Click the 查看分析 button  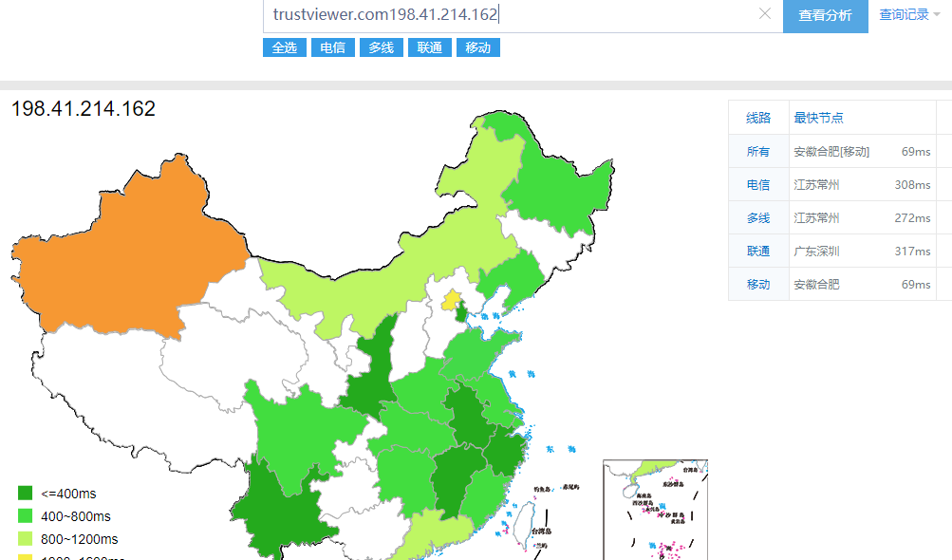coord(825,15)
